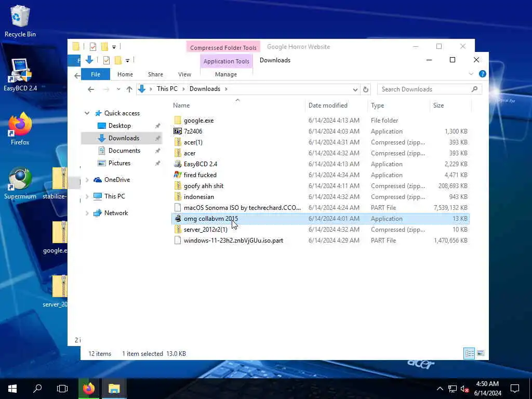
Task: Open the File tab
Action: (96, 74)
